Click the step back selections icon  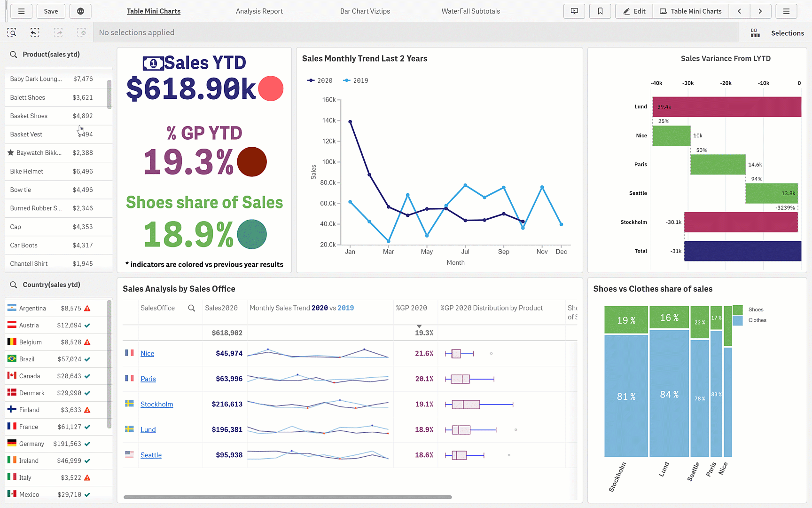click(x=35, y=32)
